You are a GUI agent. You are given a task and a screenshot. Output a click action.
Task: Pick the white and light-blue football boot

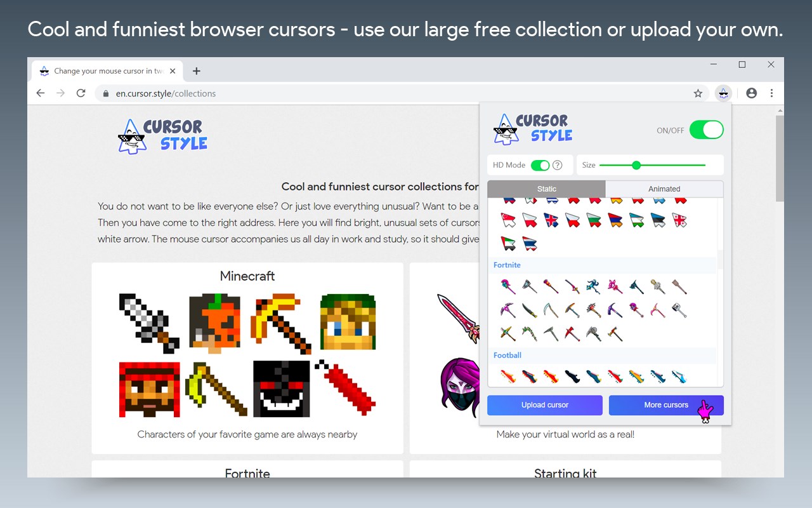[679, 376]
